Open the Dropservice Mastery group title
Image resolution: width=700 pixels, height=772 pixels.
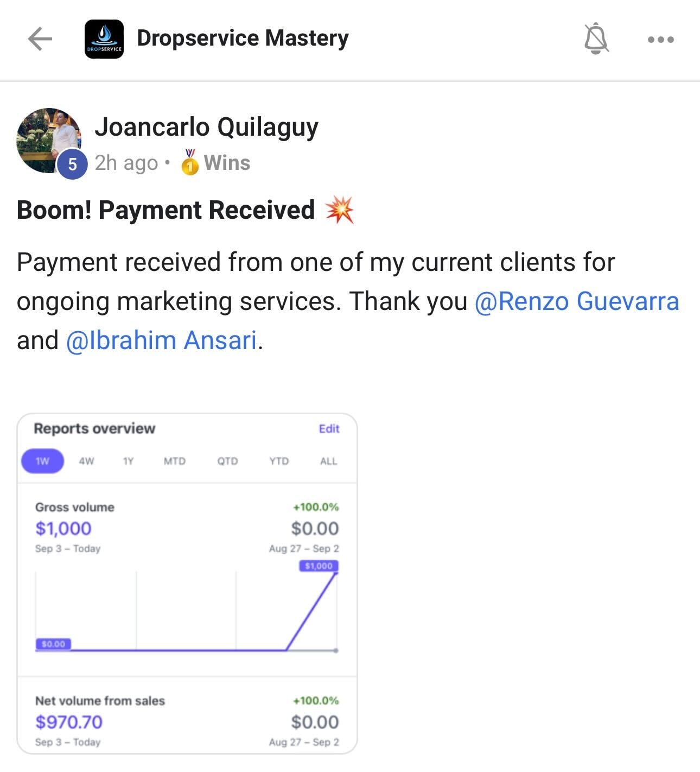[x=243, y=39]
